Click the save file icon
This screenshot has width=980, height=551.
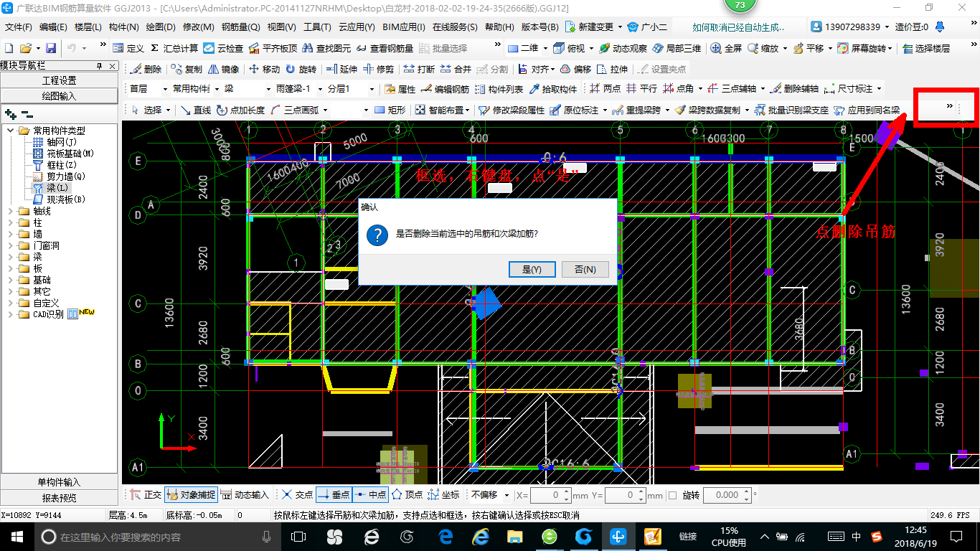click(51, 48)
